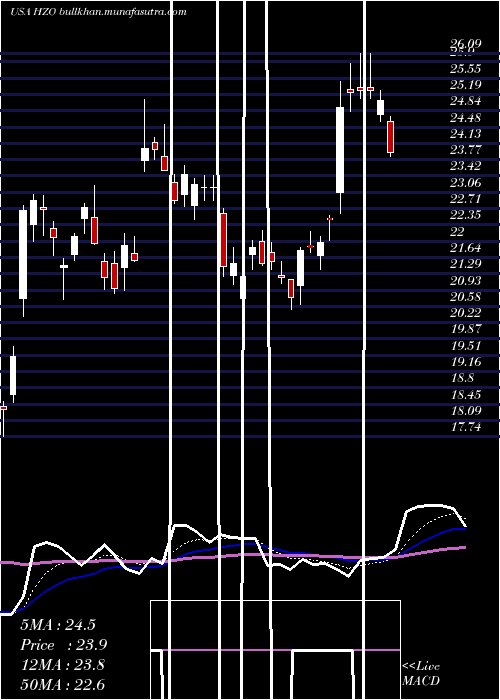500x700 pixels.
Task: Click the 19.51 price axis label
Action: (465, 346)
